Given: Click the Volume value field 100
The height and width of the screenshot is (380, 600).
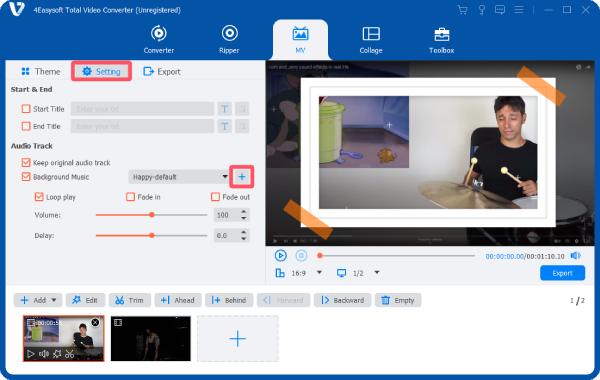Looking at the screenshot, I should pyautogui.click(x=227, y=215).
